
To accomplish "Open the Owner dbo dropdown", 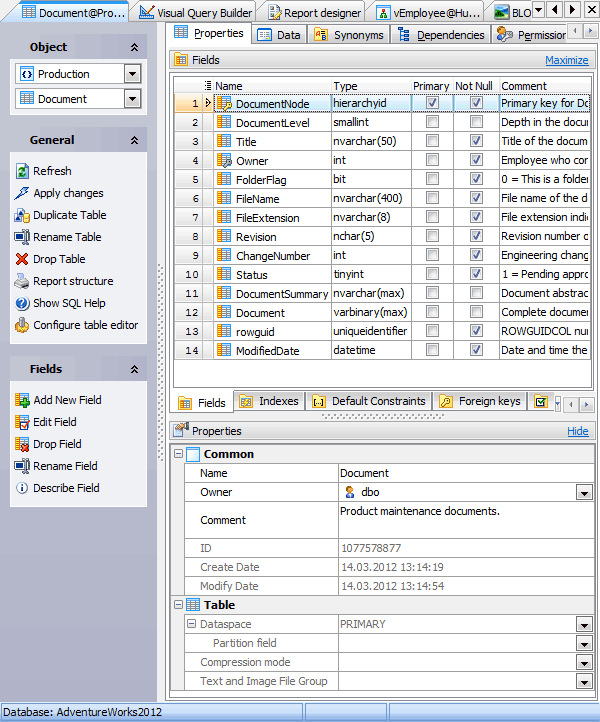I will click(584, 493).
